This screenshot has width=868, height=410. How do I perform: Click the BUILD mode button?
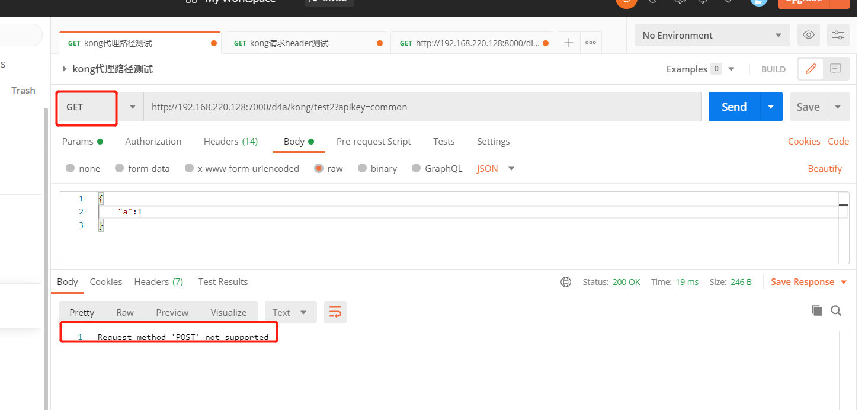tap(773, 69)
